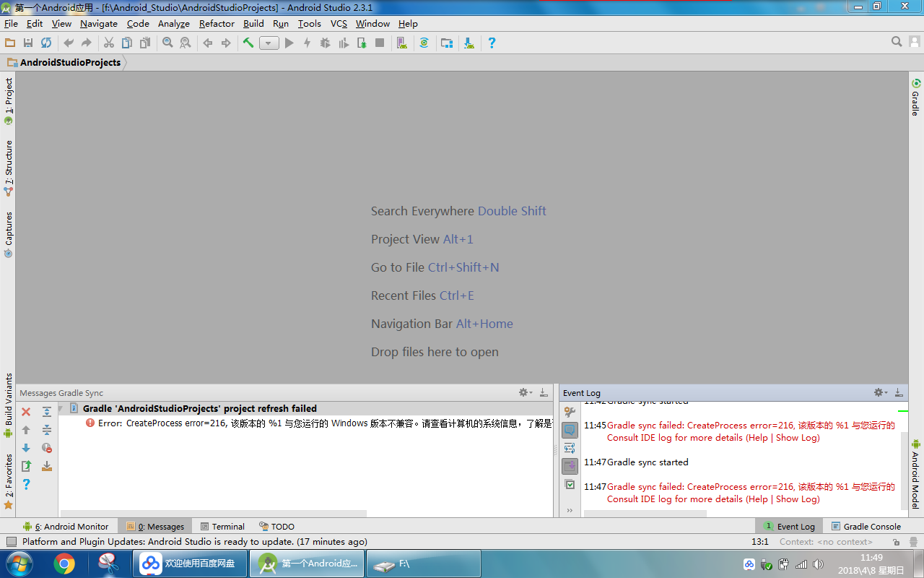Click the Replace toolbar icon

(x=186, y=43)
